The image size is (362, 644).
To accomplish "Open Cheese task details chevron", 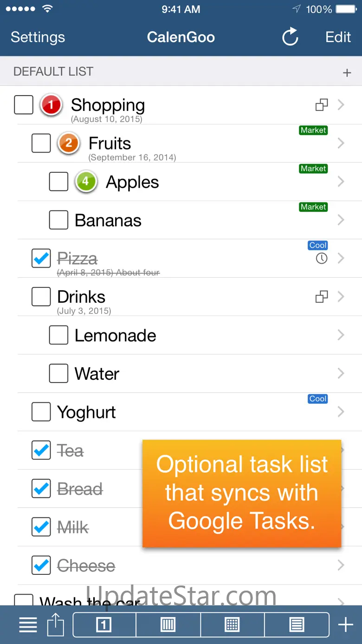I will tap(341, 566).
